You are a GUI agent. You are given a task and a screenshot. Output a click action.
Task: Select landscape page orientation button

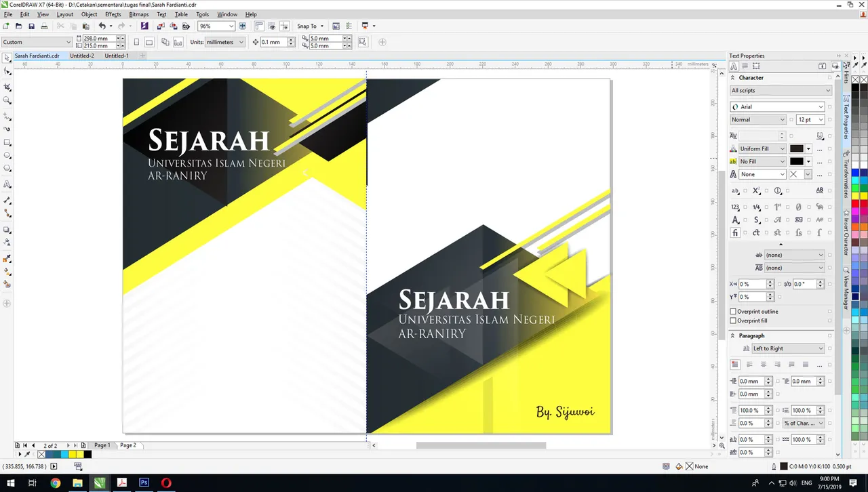(x=149, y=42)
